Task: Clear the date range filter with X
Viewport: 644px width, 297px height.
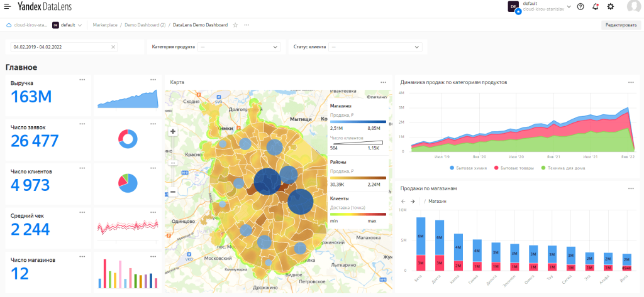Action: [113, 47]
